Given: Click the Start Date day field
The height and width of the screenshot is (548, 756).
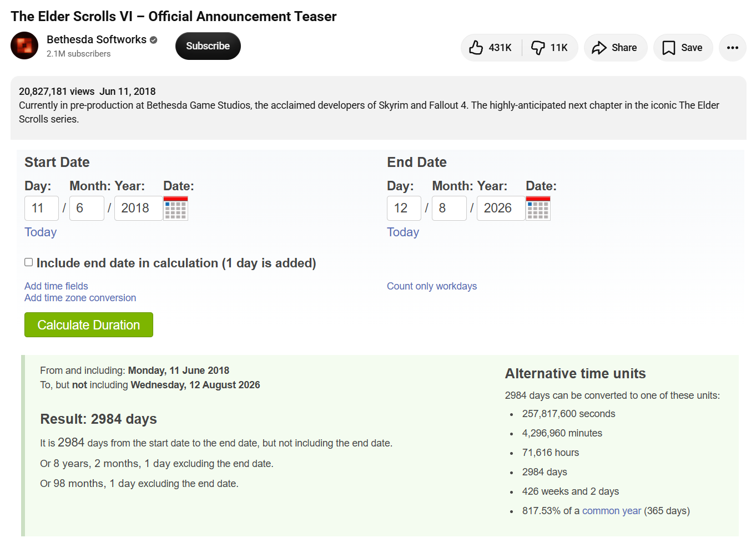Looking at the screenshot, I should pyautogui.click(x=42, y=208).
